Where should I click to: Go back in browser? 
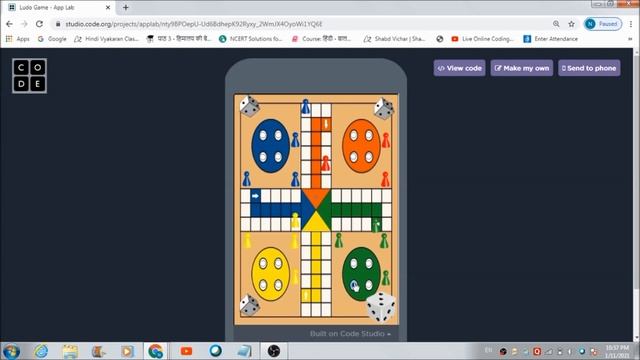(9, 24)
